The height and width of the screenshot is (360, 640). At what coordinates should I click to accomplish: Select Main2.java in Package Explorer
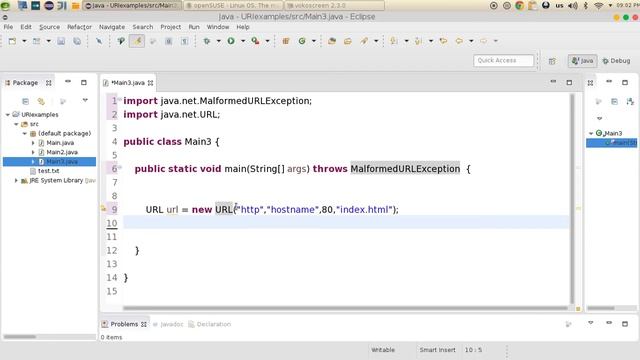pyautogui.click(x=62, y=152)
